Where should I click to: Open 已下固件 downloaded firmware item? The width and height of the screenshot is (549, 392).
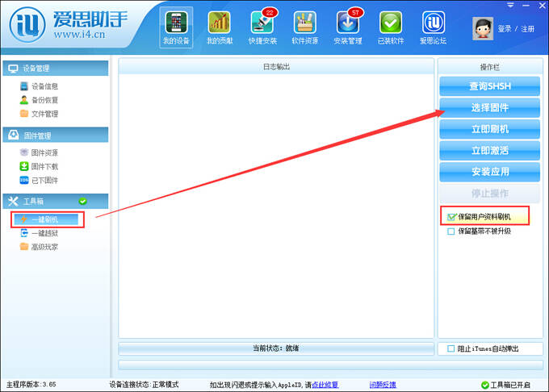pos(40,180)
